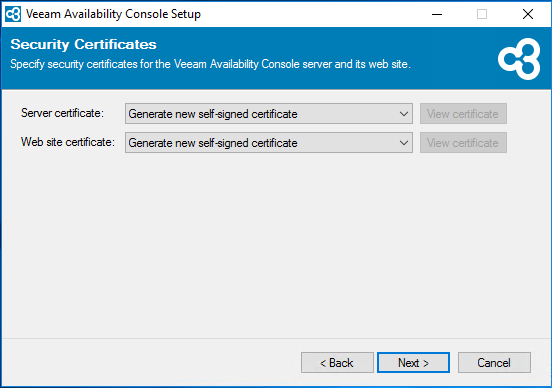Click the white Veeam logo in blue header
552x388 pixels.
point(519,59)
